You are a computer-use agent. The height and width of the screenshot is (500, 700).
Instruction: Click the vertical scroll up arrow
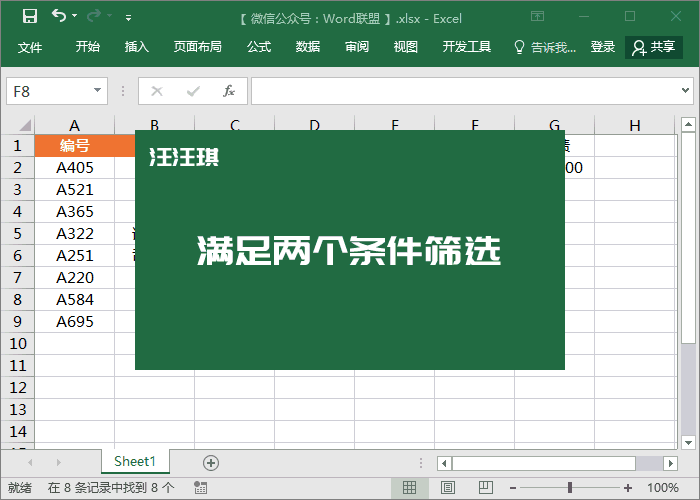pos(688,125)
